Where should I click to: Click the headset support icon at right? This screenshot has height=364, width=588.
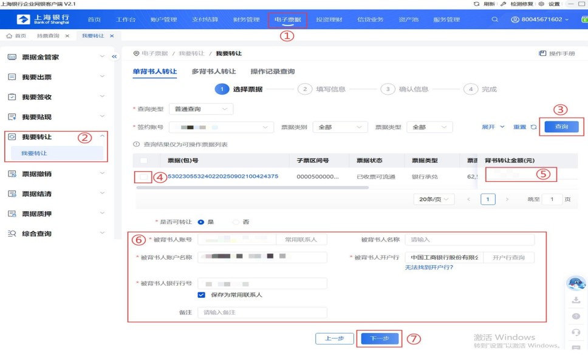click(x=576, y=332)
